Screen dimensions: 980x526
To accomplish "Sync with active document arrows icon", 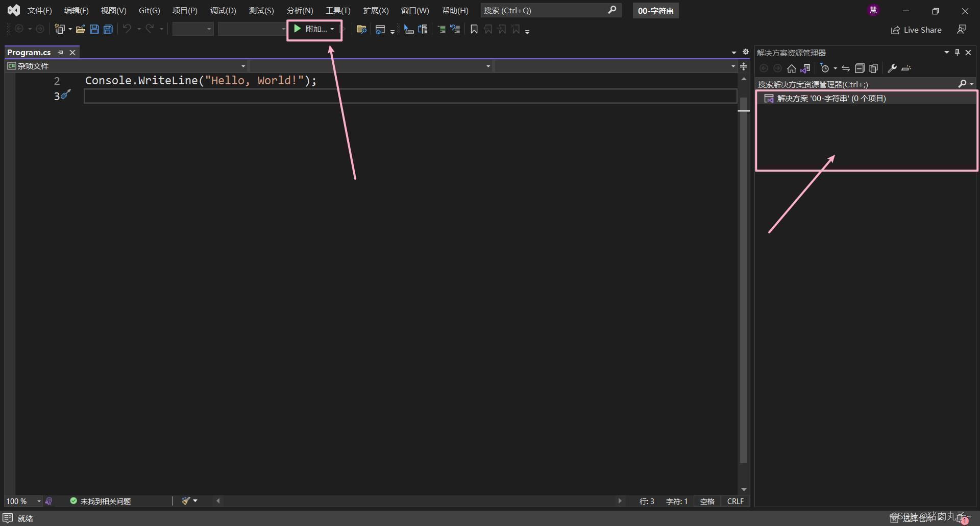I will pos(846,68).
